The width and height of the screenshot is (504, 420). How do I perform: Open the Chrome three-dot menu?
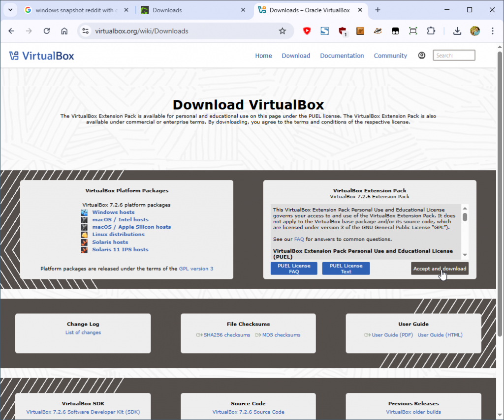[x=493, y=31]
